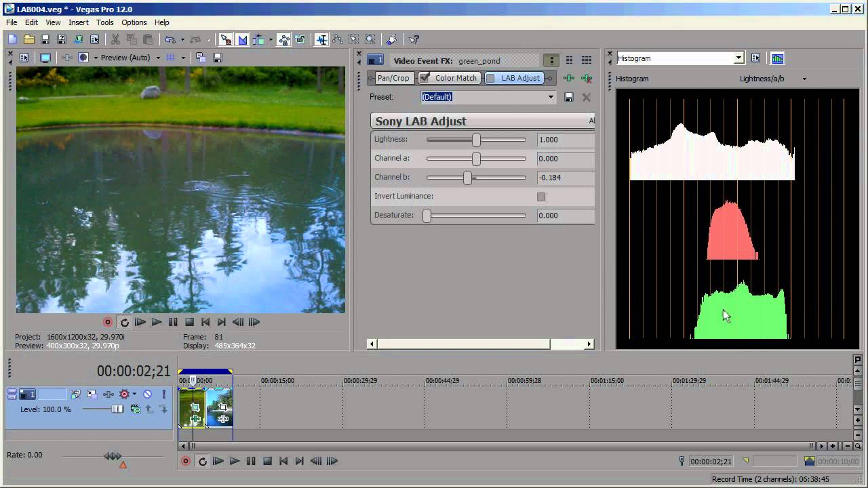Toggle Auto Ripple toolbar button
Screen dimensions: 868x488
258,40
